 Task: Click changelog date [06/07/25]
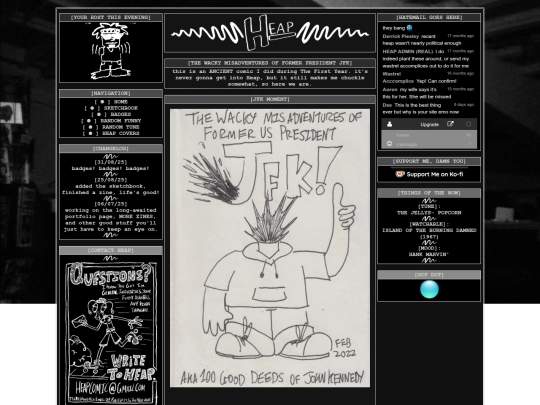(111, 204)
